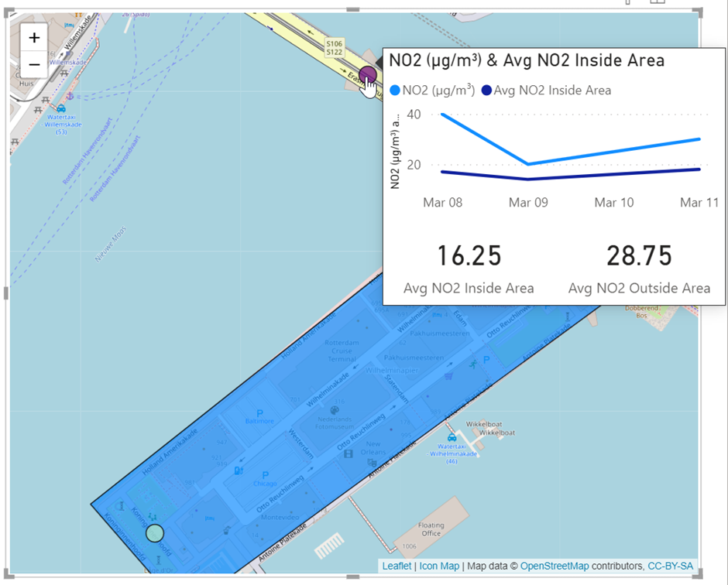The height and width of the screenshot is (585, 728).
Task: Click the Avg NO2 Outside Area card value
Action: coord(639,256)
